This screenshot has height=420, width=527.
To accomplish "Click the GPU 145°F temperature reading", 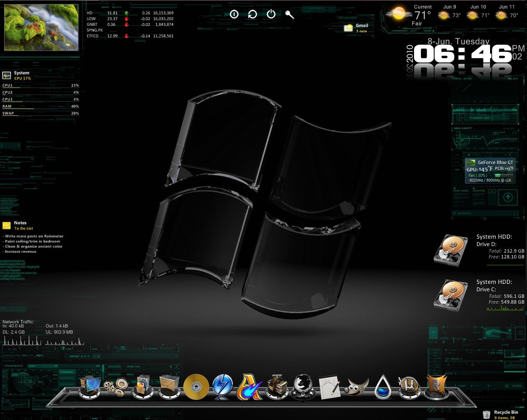I will click(x=479, y=169).
